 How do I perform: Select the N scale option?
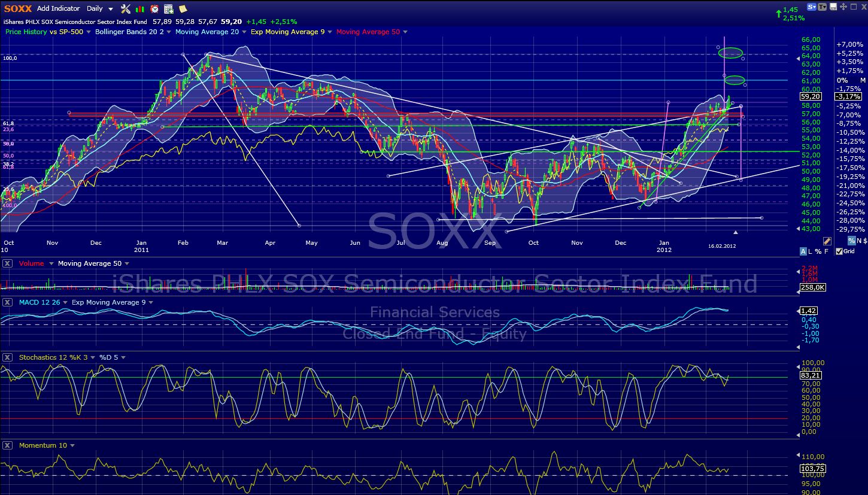[858, 241]
